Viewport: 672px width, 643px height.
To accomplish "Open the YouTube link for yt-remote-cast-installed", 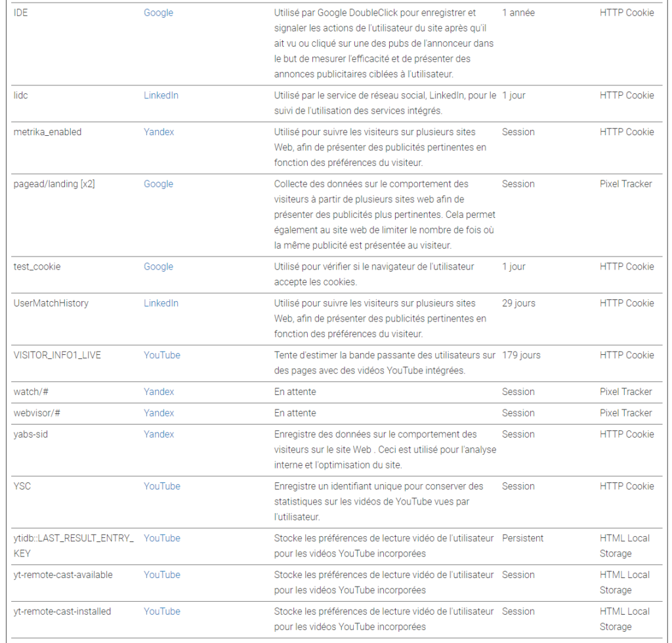I will tap(161, 612).
